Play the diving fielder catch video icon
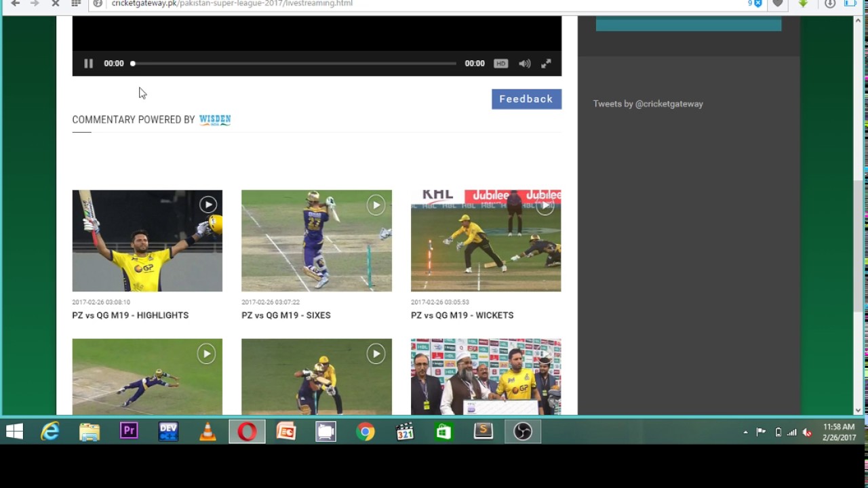This screenshot has width=868, height=488. pos(206,353)
